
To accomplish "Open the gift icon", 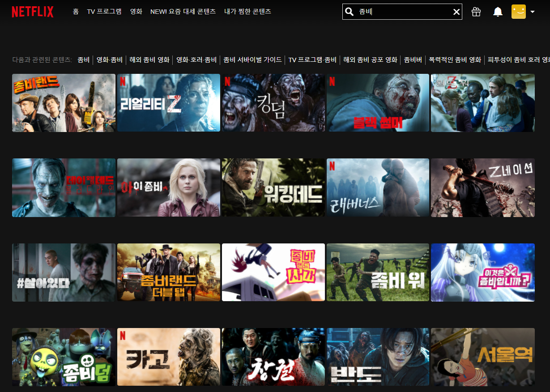I will (476, 12).
